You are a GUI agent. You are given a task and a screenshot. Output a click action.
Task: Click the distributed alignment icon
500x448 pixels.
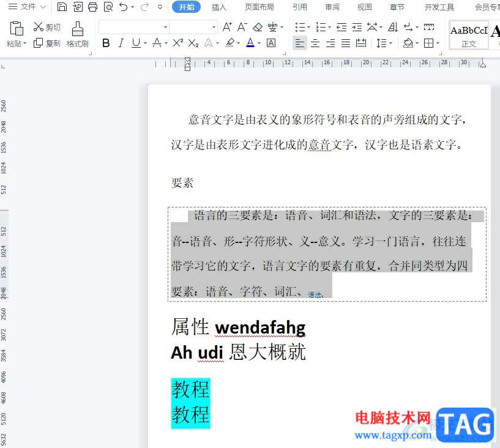361,43
